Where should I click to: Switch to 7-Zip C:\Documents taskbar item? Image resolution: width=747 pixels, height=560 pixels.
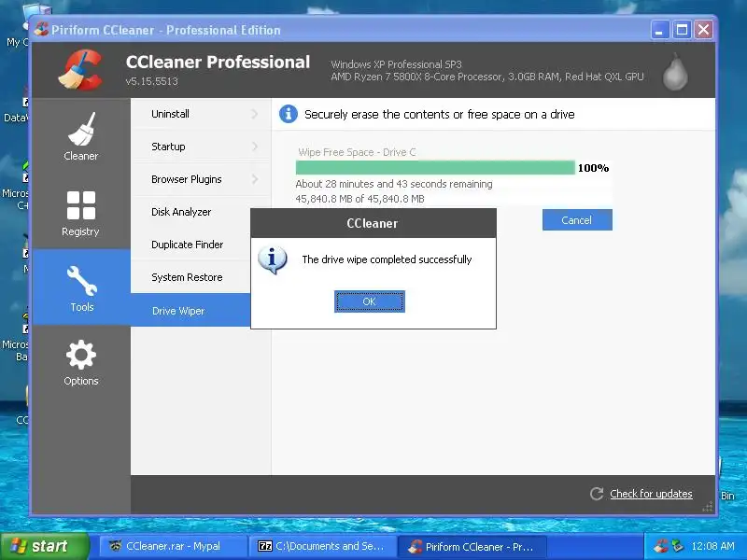(322, 546)
